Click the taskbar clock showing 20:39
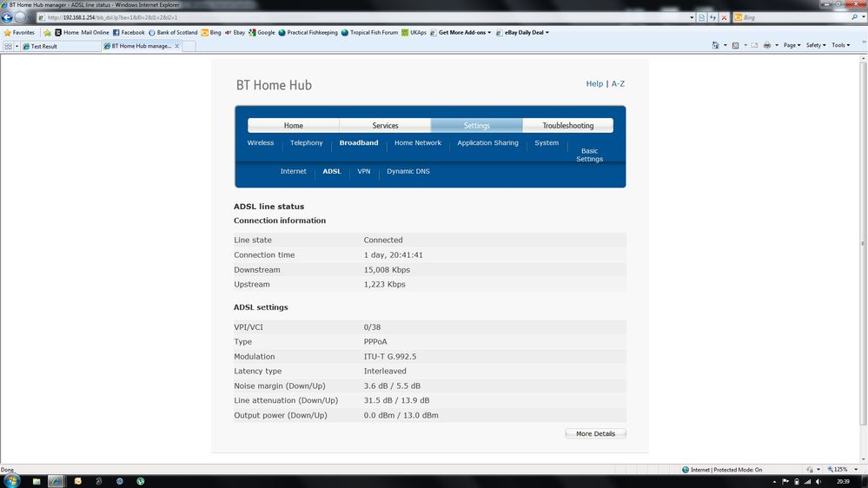 click(843, 481)
